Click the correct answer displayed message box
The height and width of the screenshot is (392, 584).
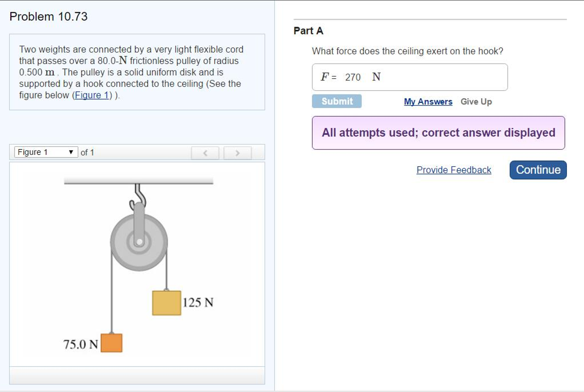438,133
